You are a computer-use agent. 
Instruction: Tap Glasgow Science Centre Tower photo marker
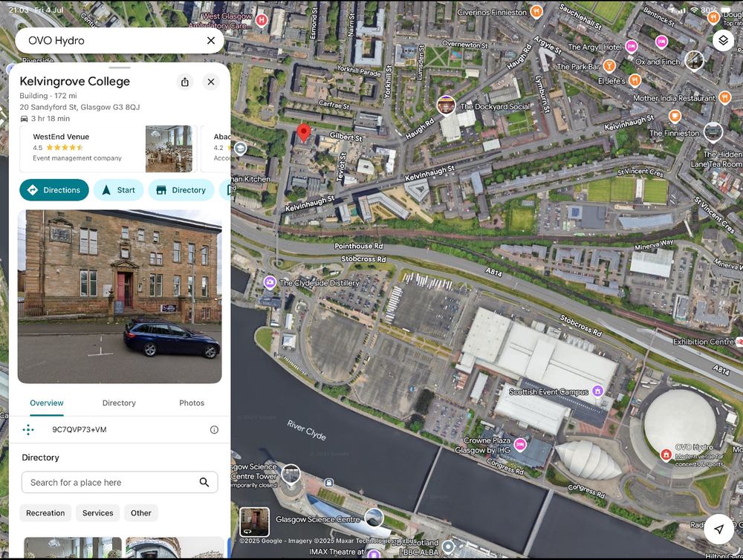pos(291,475)
